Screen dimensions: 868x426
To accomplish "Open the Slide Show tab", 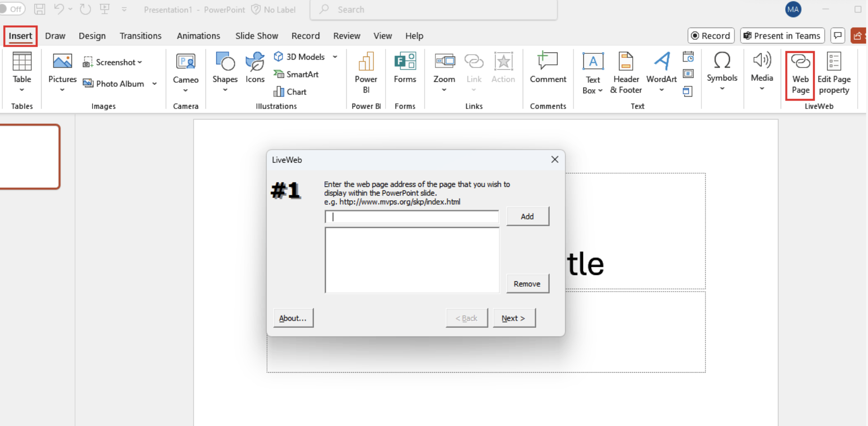I will tap(257, 36).
